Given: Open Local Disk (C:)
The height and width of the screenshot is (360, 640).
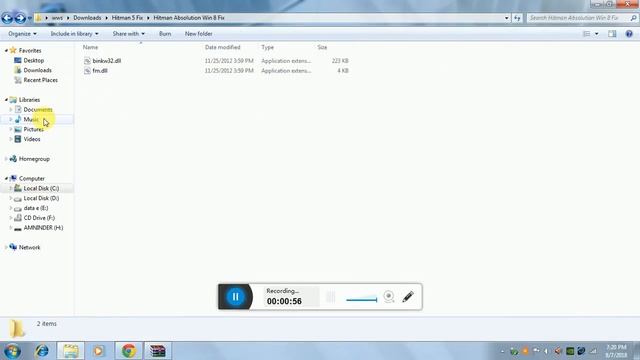Looking at the screenshot, I should [41, 188].
